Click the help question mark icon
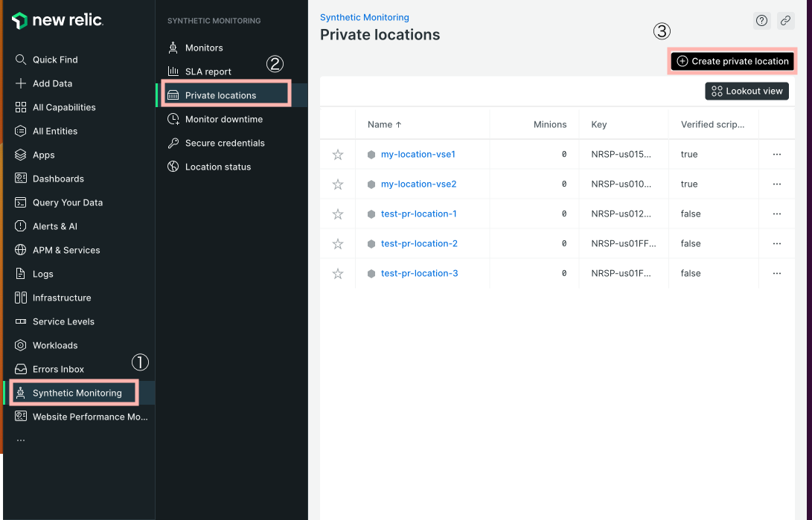812x520 pixels. pyautogui.click(x=761, y=21)
